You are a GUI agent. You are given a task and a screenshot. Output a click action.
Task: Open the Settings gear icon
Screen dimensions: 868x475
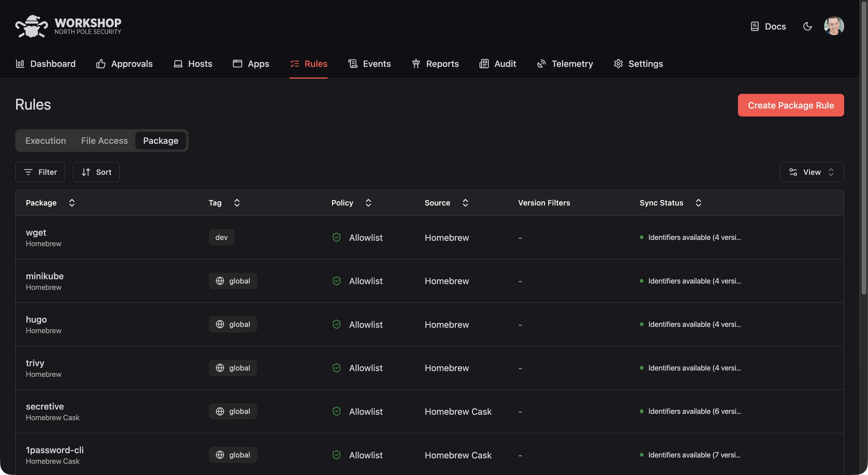(x=618, y=64)
